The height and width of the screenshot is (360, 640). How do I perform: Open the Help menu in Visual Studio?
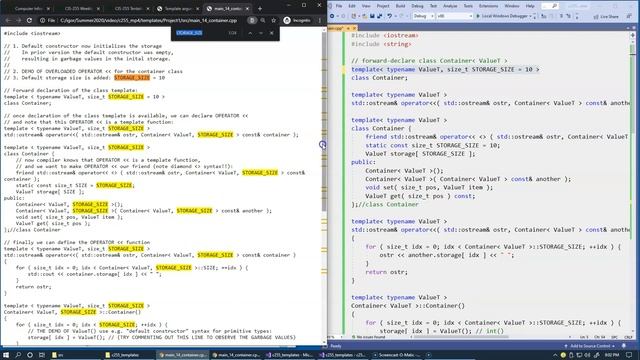point(530,6)
